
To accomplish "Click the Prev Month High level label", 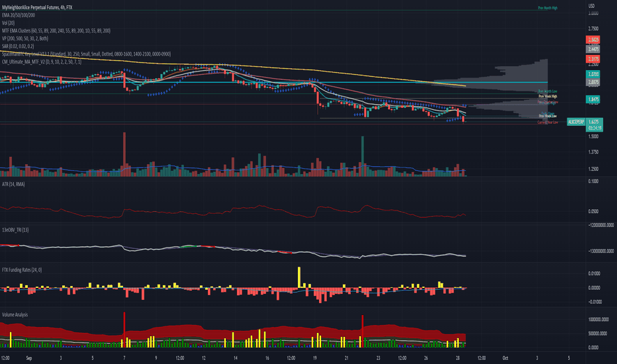I will (547, 8).
